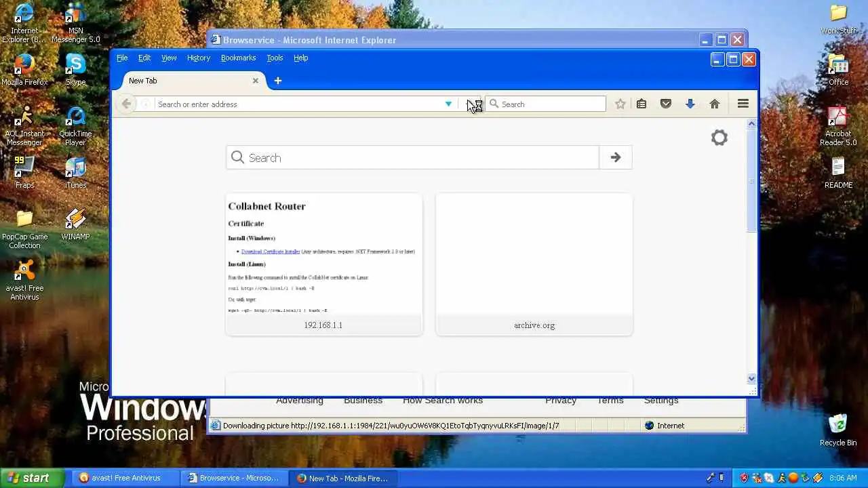Viewport: 868px width, 488px height.
Task: Click the Firefox back arrow button
Action: (126, 104)
